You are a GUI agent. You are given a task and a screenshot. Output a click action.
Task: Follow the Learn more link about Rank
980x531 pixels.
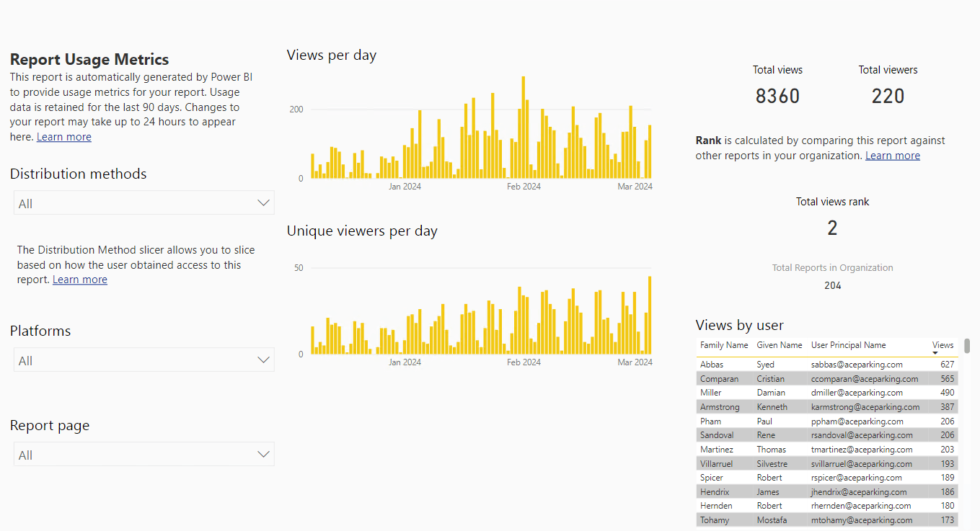coord(893,156)
